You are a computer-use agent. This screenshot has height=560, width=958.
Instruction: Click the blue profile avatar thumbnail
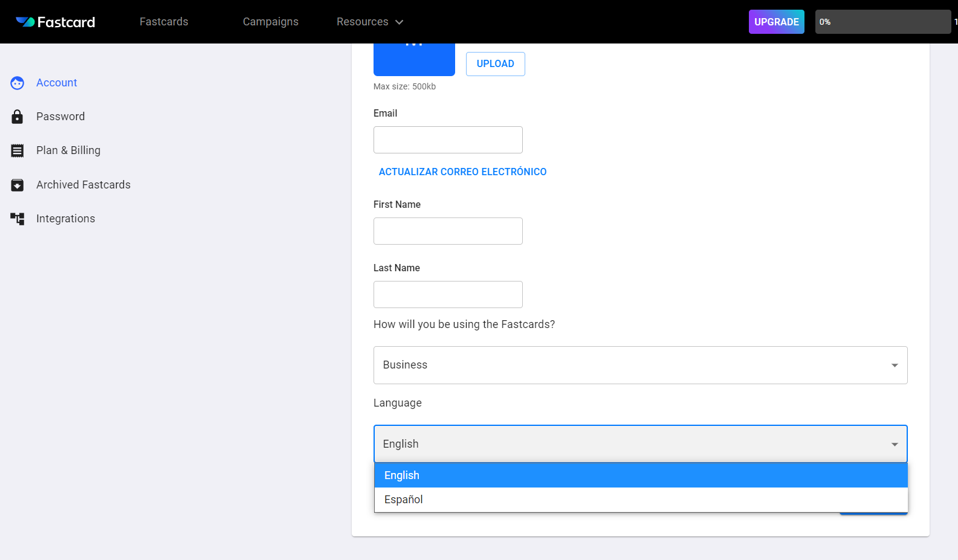point(414,59)
